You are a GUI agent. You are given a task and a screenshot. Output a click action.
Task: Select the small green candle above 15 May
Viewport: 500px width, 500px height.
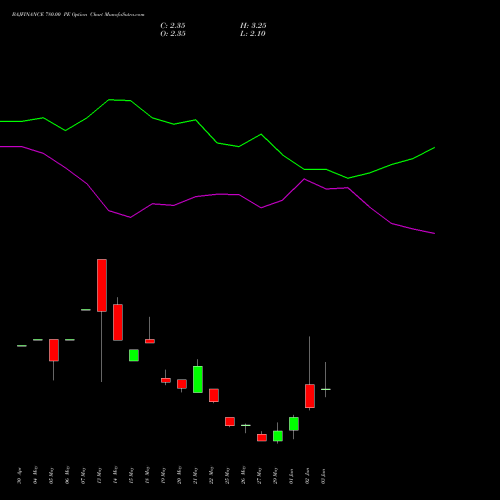click(x=134, y=355)
